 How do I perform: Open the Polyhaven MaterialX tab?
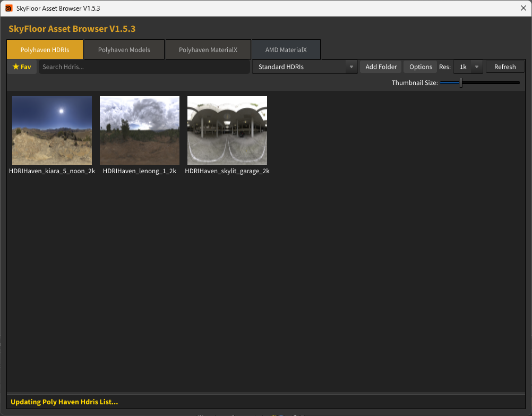click(x=208, y=49)
